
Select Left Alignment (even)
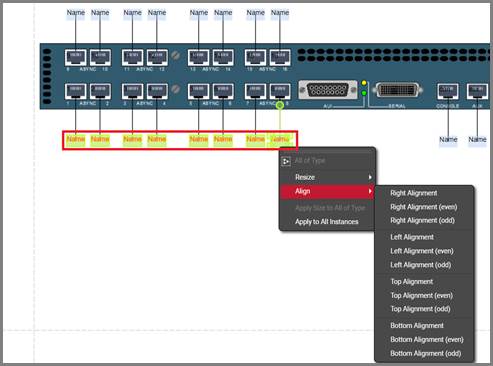[422, 251]
